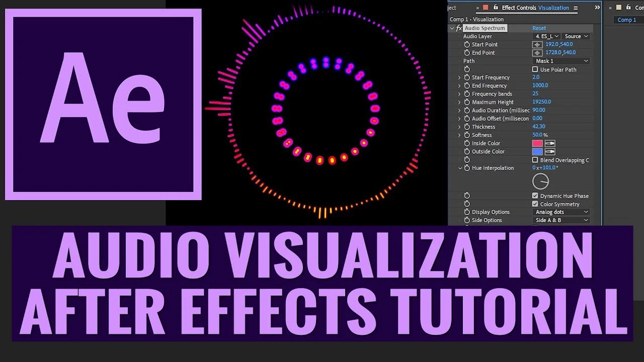The width and height of the screenshot is (644, 362).
Task: Enable the Blend Overlapping Colors checkbox
Action: coord(535,160)
